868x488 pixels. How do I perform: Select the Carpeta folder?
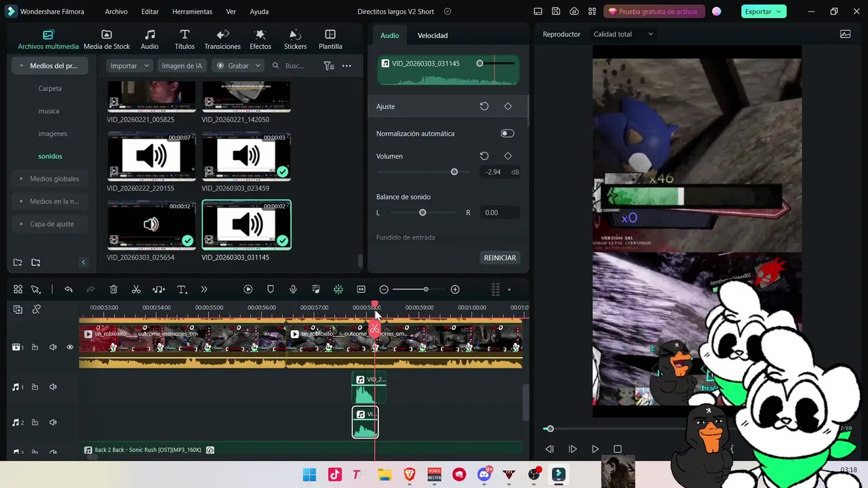[x=50, y=88]
